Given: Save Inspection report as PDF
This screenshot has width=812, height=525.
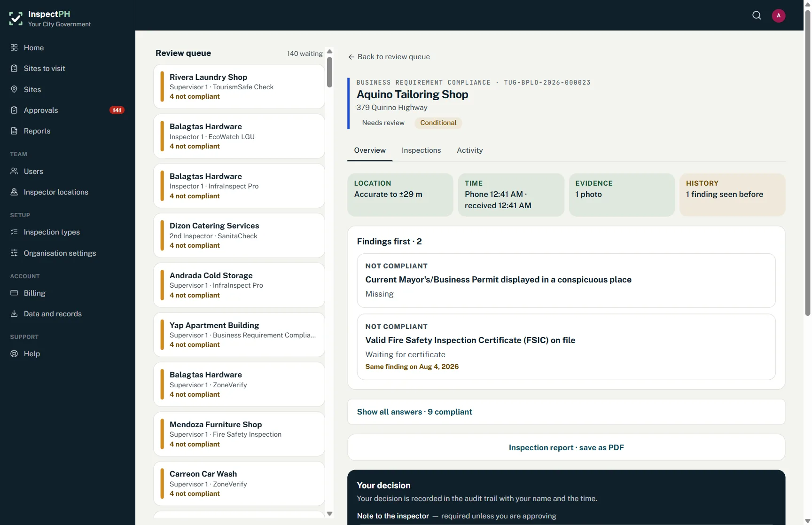Looking at the screenshot, I should 566,447.
